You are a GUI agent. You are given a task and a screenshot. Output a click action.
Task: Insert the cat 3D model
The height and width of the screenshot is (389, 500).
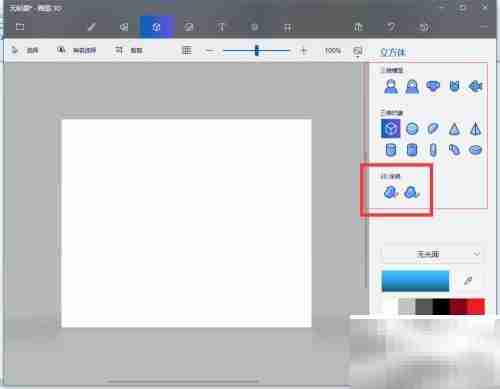(454, 86)
